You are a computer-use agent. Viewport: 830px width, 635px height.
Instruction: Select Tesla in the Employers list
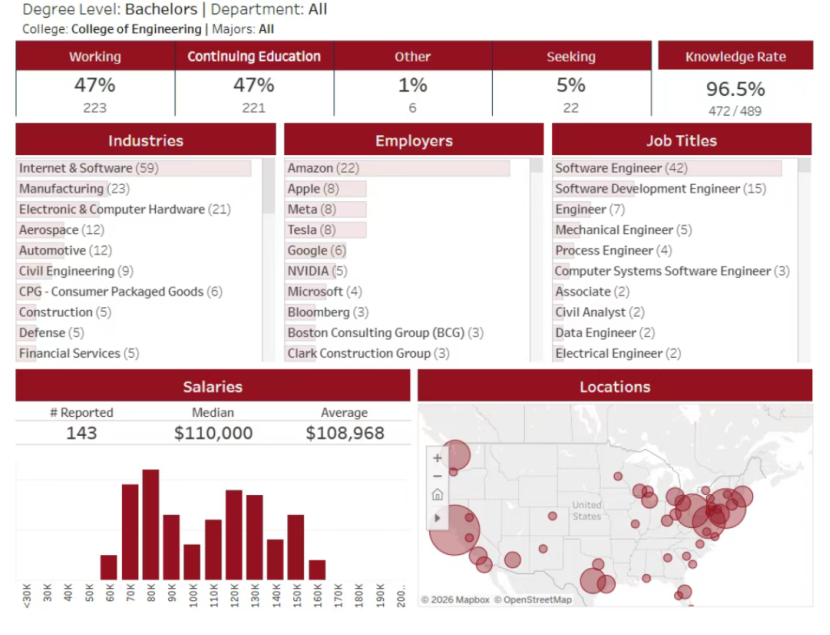point(312,230)
